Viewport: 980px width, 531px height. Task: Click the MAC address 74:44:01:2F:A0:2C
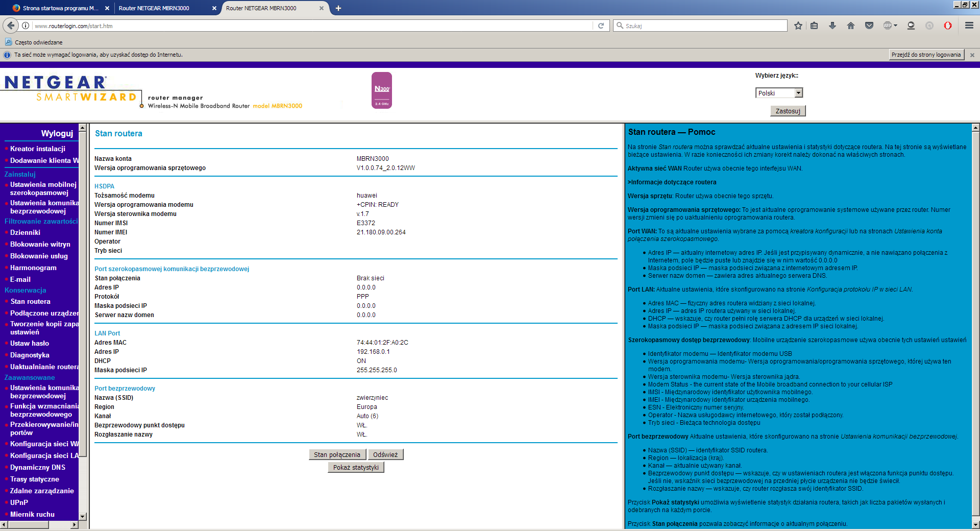(x=382, y=343)
